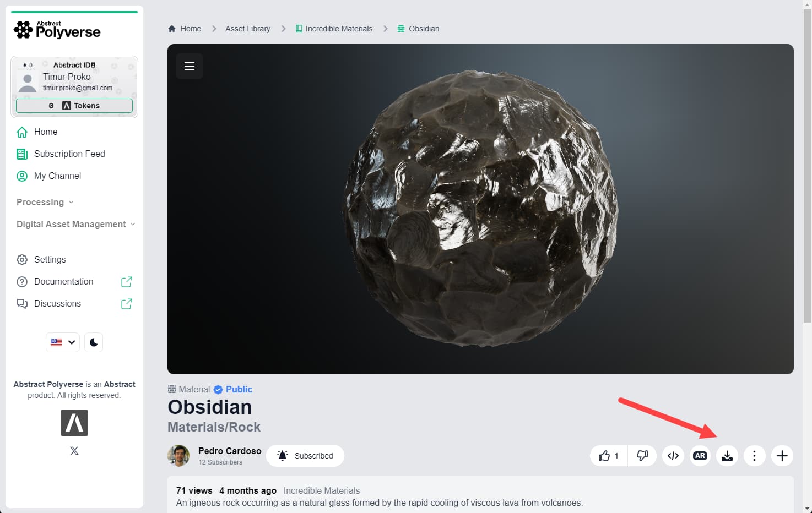Expand the Processing section
Image resolution: width=812 pixels, height=513 pixels.
[45, 202]
